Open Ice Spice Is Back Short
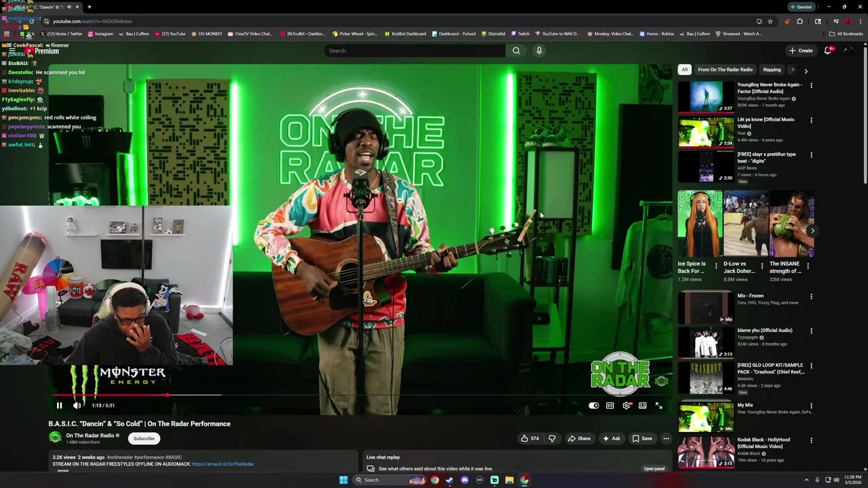 point(698,224)
